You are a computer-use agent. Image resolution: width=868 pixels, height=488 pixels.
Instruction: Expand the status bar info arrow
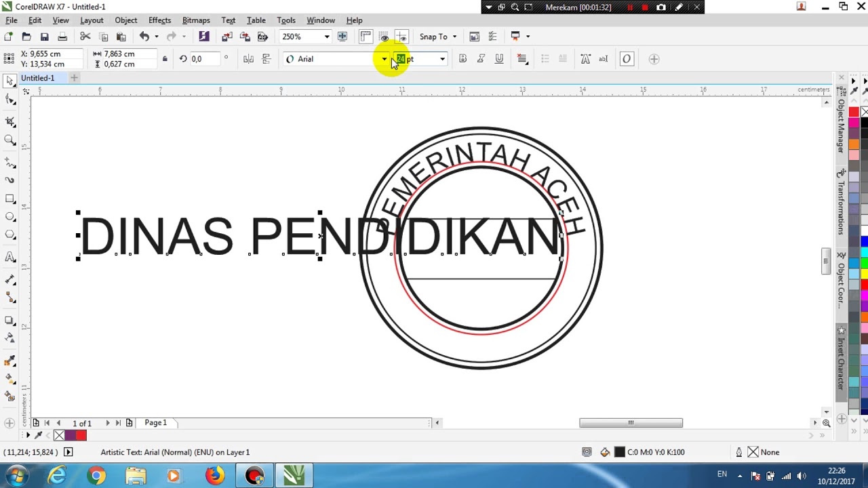click(68, 452)
